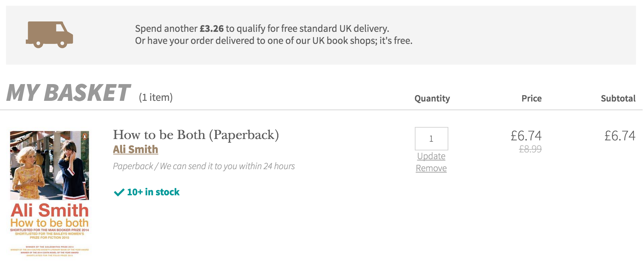644x269 pixels.
Task: Remove the book from the basket
Action: point(431,168)
